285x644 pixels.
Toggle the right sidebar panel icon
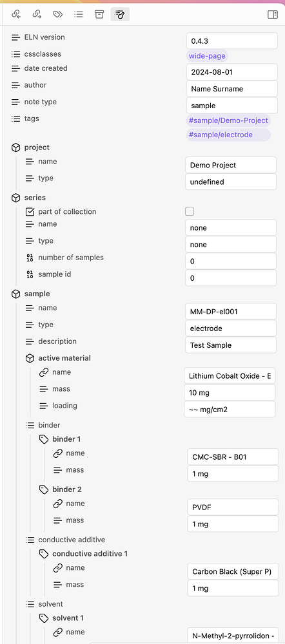pyautogui.click(x=273, y=14)
